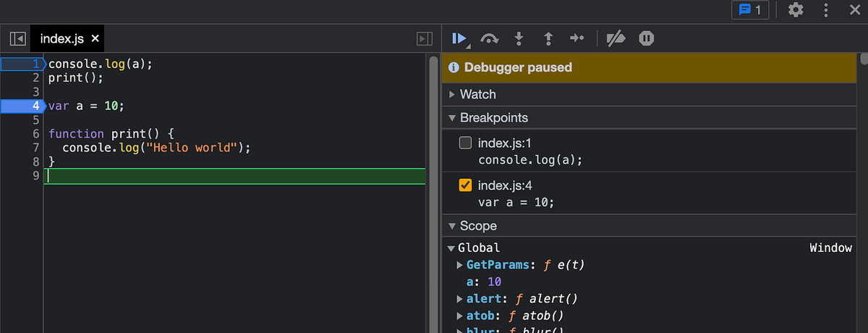Expand the alert function entry
Image resolution: width=868 pixels, height=333 pixels.
point(460,298)
